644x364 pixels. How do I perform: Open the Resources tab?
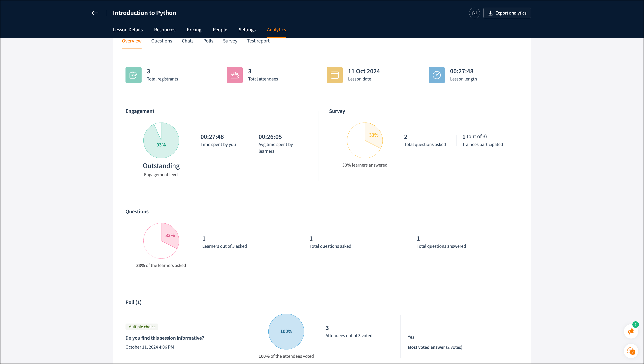165,30
